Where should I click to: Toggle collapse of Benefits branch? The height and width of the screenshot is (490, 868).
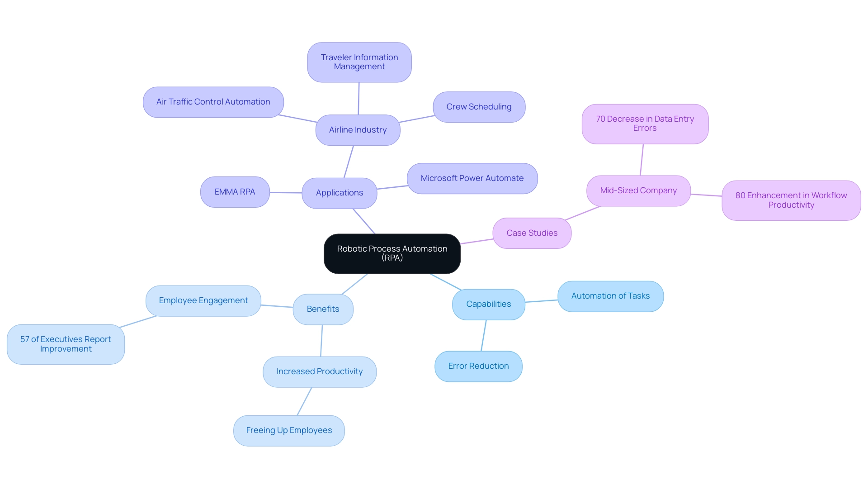point(323,309)
